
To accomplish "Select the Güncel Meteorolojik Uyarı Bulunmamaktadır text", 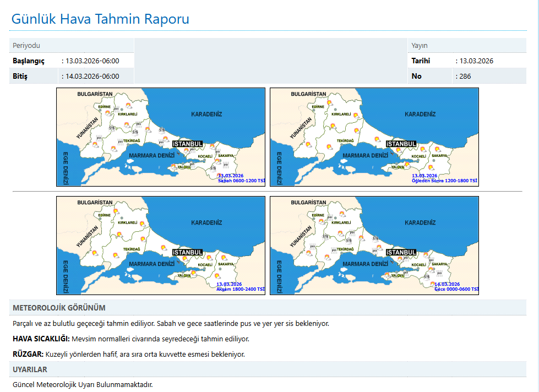I will [83, 384].
